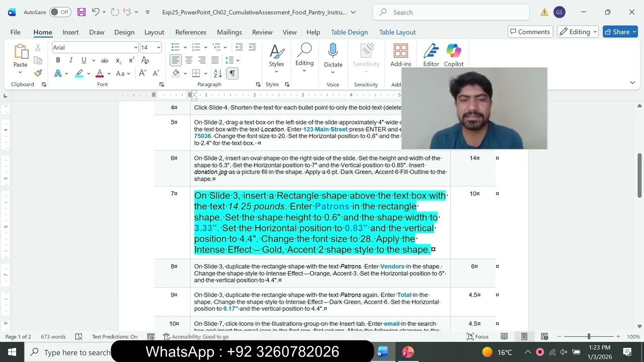Switch to the Insert tab
This screenshot has width=644, height=362.
(70, 32)
